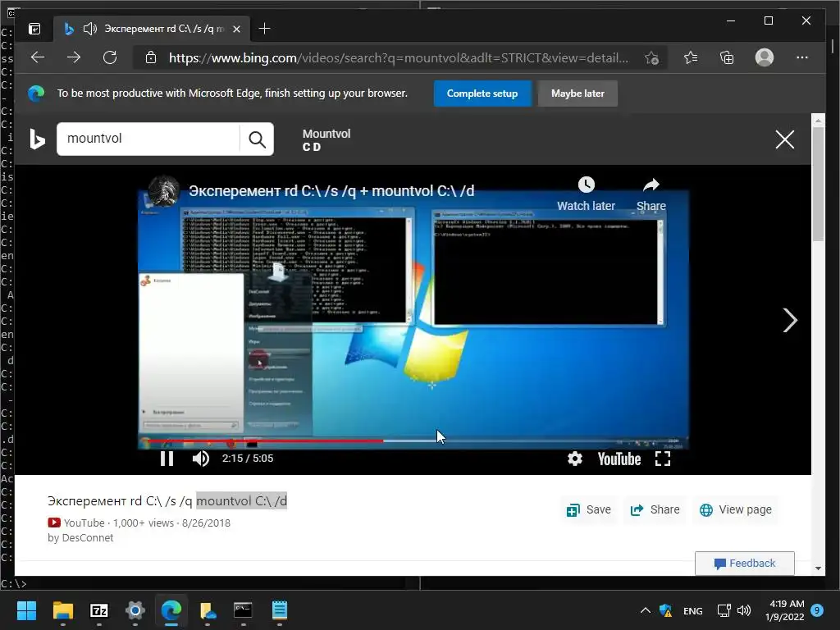Seek on the red video progress bar
The width and height of the screenshot is (840, 630).
tap(265, 441)
